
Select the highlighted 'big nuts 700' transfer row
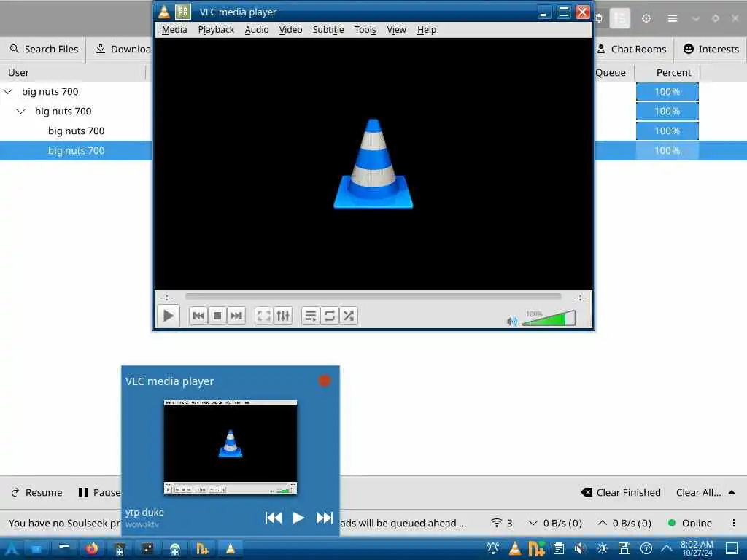click(x=373, y=150)
